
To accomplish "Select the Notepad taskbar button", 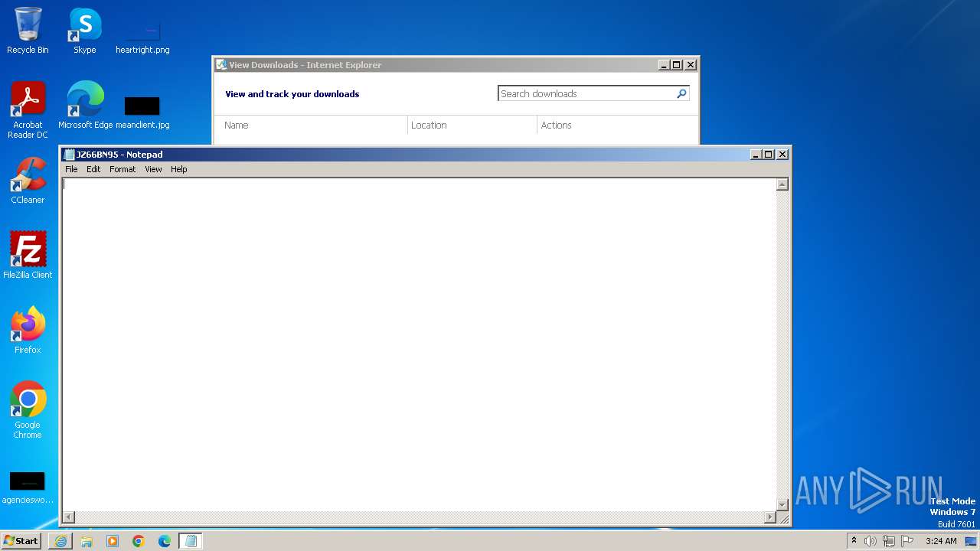I will click(x=191, y=541).
